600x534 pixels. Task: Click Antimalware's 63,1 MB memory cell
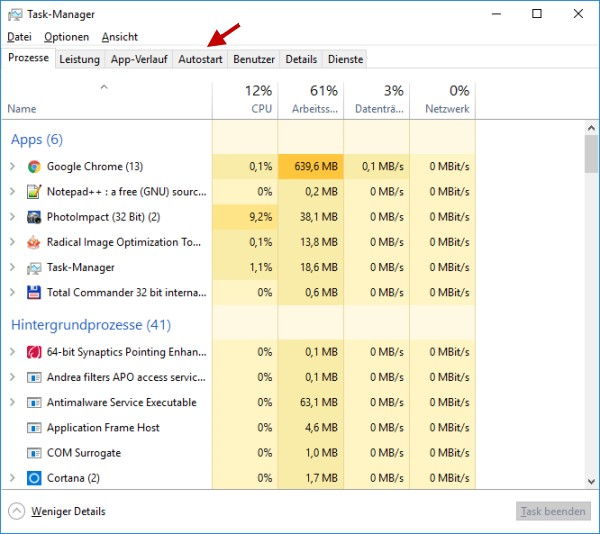[x=311, y=402]
